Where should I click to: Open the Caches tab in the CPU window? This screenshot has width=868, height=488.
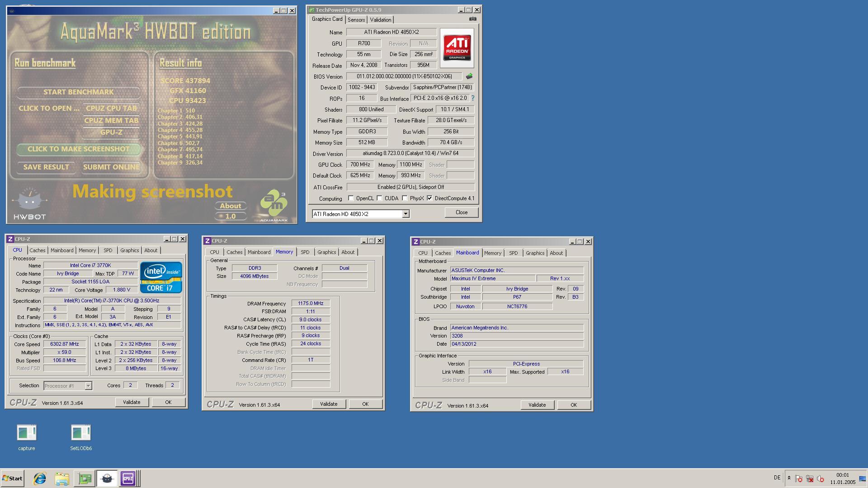coord(38,250)
